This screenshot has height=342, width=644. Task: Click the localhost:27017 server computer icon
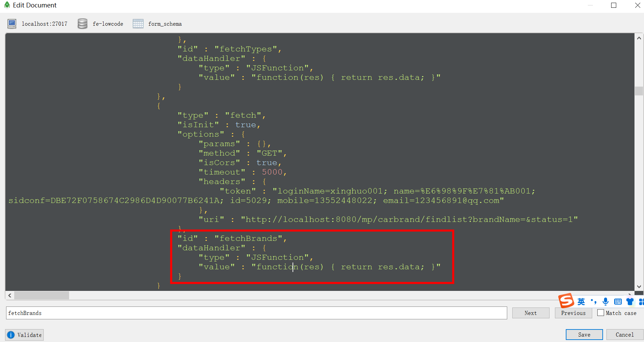point(12,24)
